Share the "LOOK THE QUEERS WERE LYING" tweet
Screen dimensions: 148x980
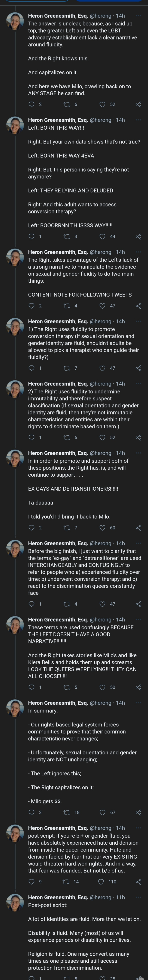coord(138,687)
